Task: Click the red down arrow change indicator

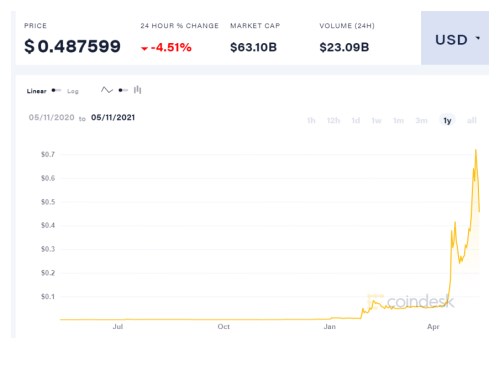Action: click(x=144, y=49)
